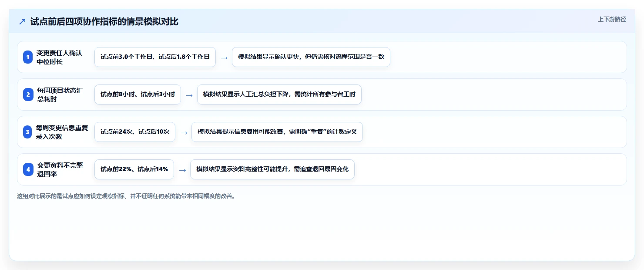644x270 pixels.
Task: Click the arrow after 试点后1.8个工作日
Action: (224, 57)
